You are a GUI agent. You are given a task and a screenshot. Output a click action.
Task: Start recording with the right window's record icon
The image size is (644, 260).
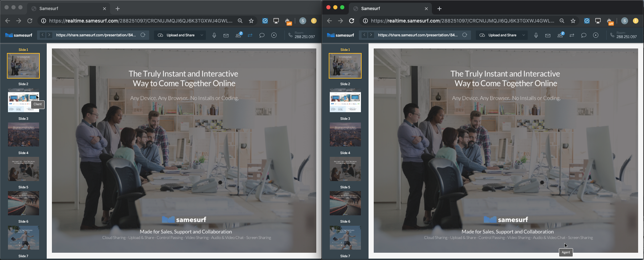pyautogui.click(x=596, y=35)
